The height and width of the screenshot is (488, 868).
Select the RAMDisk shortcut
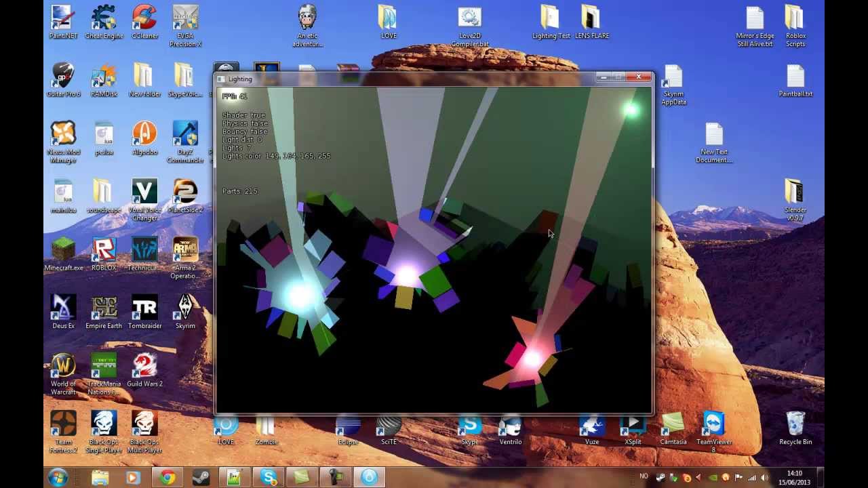coord(104,81)
